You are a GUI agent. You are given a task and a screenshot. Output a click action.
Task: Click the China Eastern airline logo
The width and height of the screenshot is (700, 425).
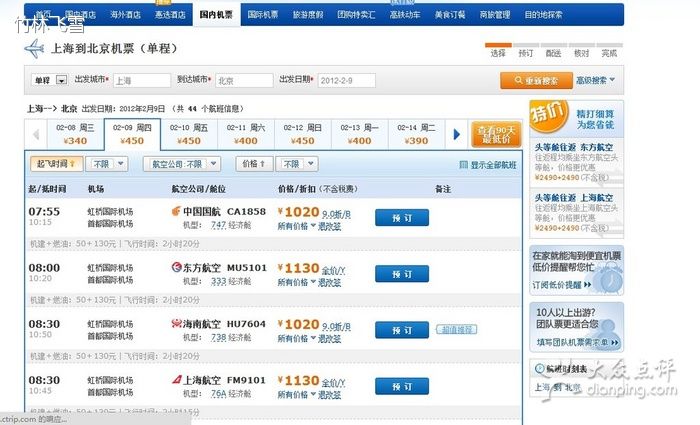(178, 267)
